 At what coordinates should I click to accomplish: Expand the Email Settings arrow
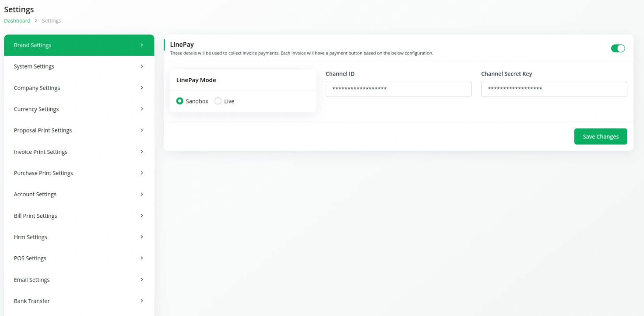coord(142,280)
